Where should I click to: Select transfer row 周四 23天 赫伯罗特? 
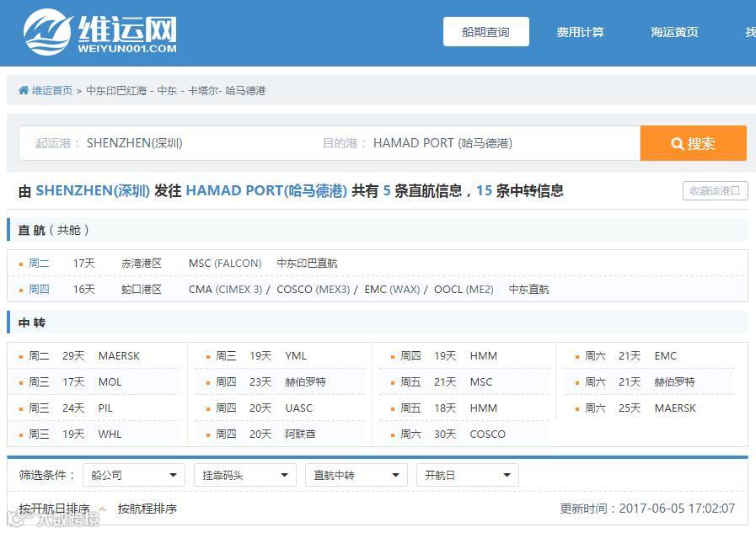coord(280,381)
